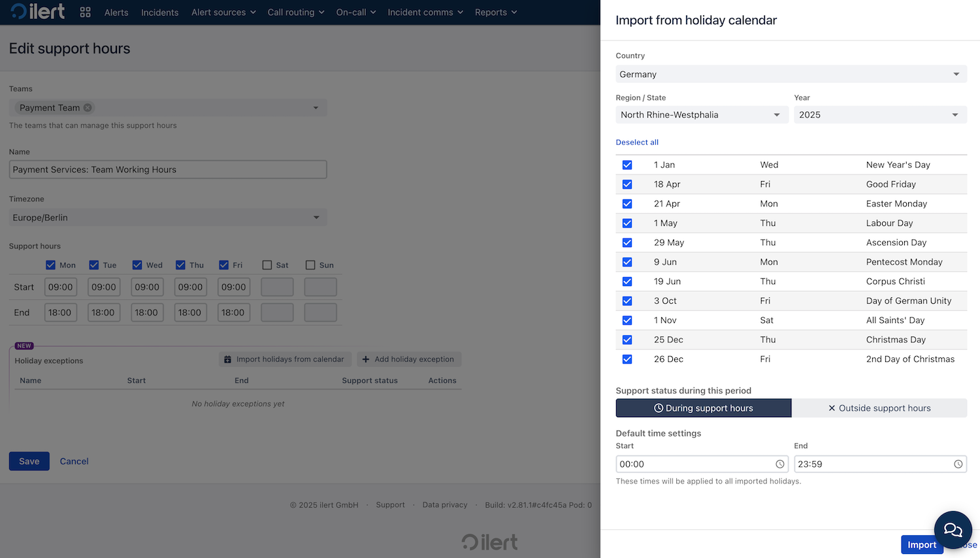Open the Country dropdown showing Germany

[791, 74]
